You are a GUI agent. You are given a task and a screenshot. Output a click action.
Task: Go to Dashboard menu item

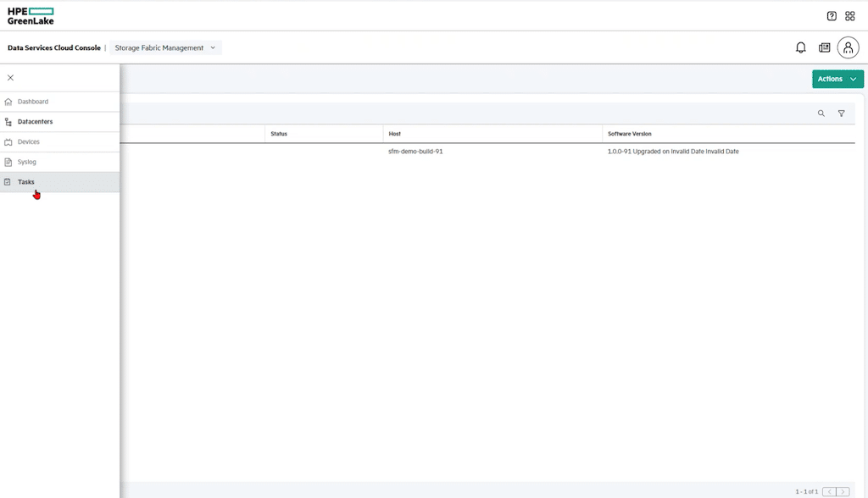tap(60, 102)
